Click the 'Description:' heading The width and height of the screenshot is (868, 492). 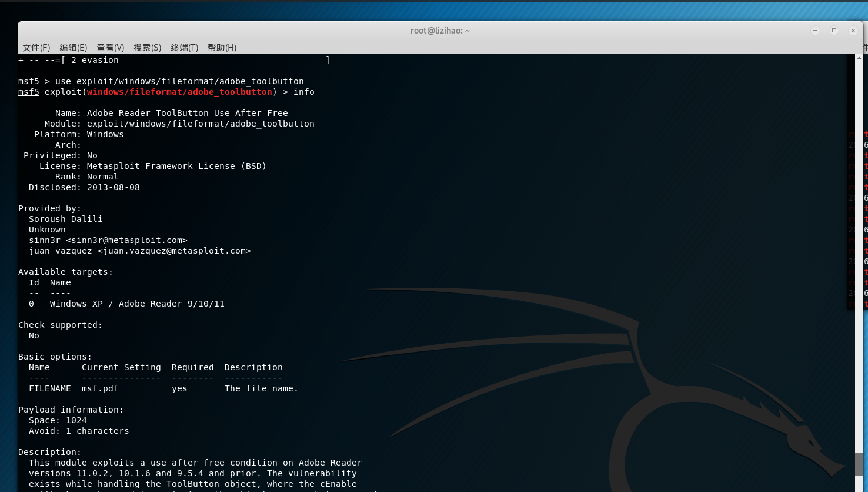(x=49, y=452)
